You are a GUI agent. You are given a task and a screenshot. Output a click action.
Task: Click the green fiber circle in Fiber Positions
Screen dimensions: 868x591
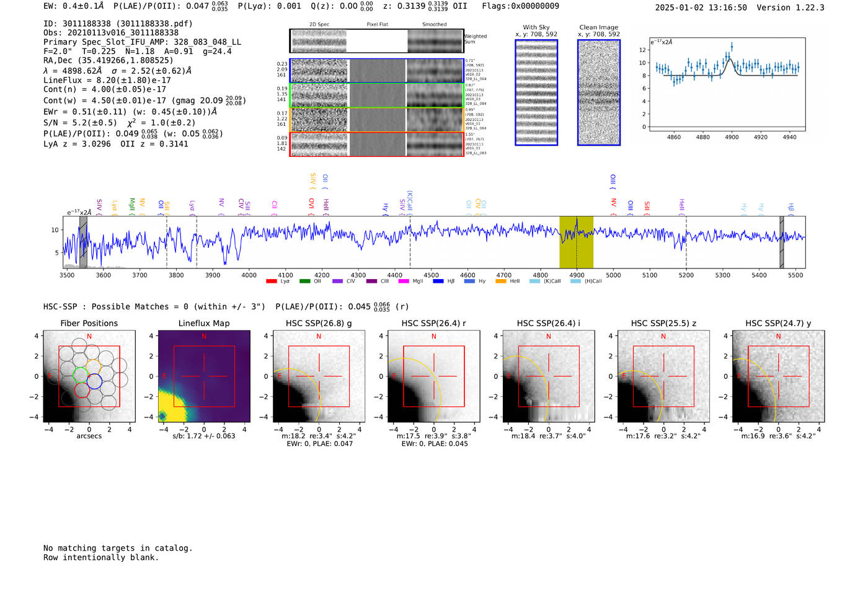pyautogui.click(x=81, y=374)
